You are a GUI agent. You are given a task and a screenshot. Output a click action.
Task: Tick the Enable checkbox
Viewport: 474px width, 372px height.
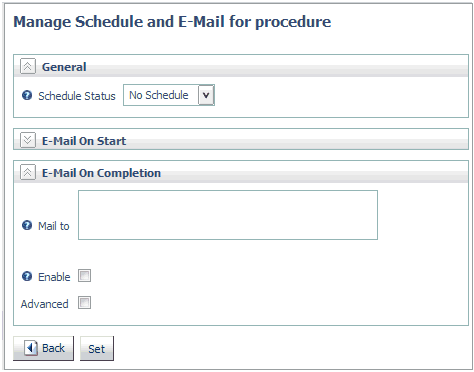point(84,276)
